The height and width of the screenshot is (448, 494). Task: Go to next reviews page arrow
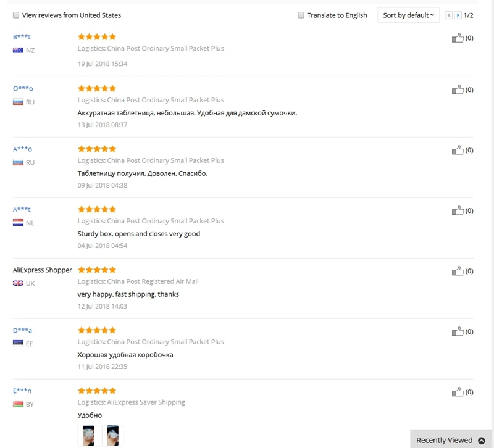coord(458,15)
